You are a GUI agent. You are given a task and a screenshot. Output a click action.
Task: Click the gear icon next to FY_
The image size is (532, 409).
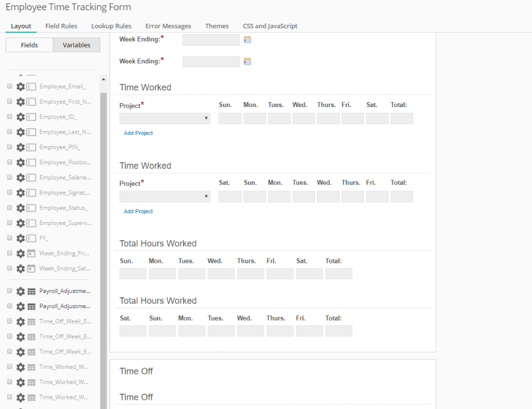pos(20,238)
